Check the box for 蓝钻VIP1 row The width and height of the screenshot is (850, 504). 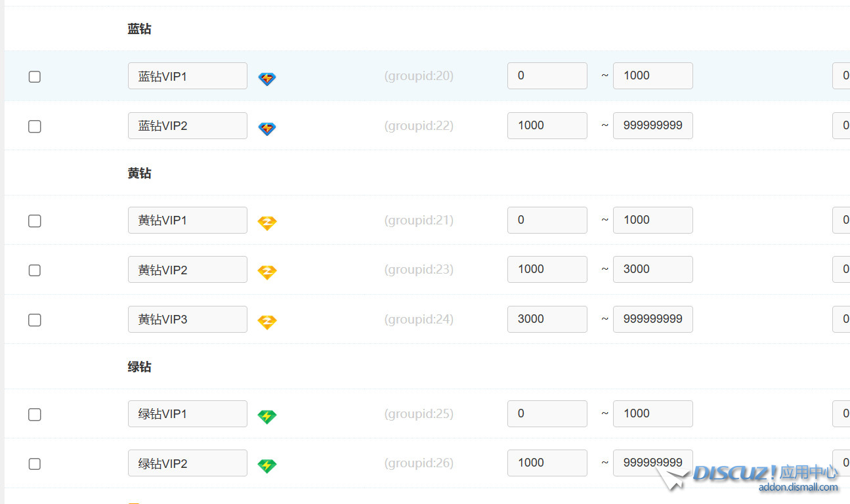tap(35, 77)
